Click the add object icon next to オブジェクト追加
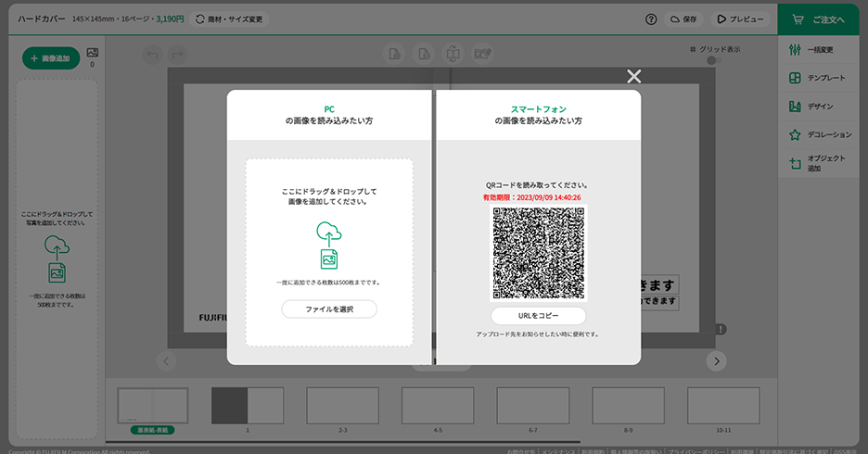The width and height of the screenshot is (868, 454). (x=795, y=163)
